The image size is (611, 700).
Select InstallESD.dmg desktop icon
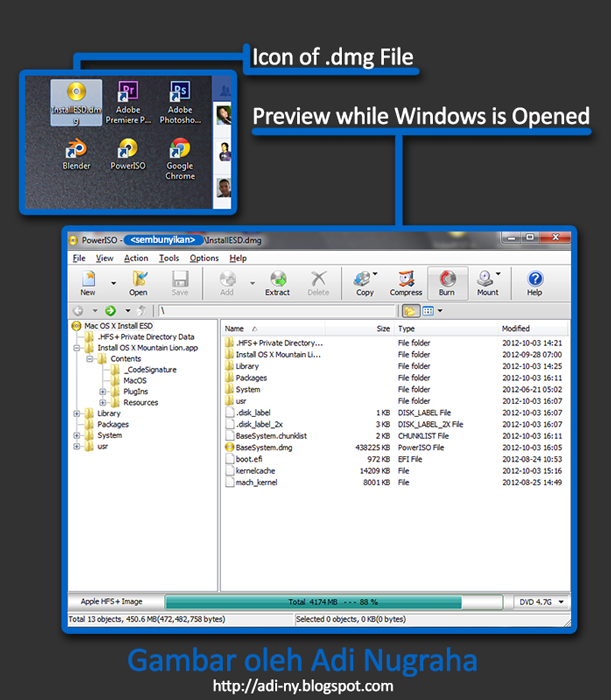tap(76, 103)
